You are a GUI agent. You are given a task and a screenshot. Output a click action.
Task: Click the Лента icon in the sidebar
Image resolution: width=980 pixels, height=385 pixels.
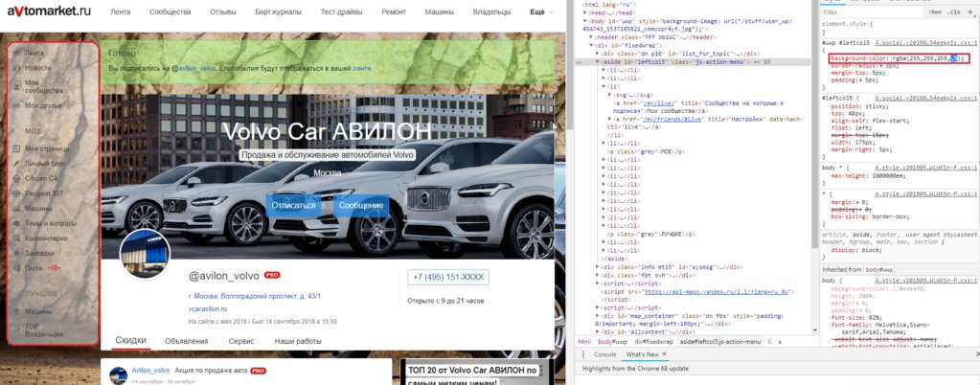tap(15, 53)
